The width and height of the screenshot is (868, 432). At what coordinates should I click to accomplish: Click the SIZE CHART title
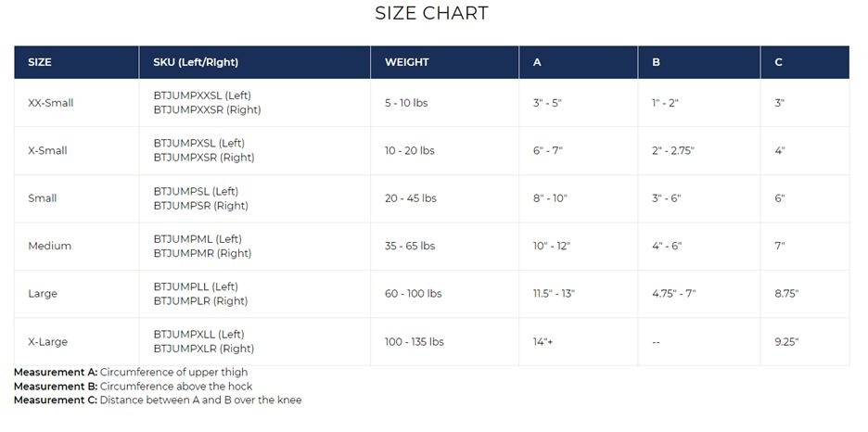431,13
